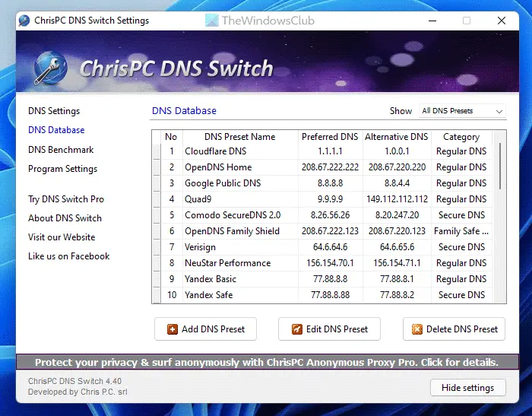This screenshot has width=532, height=416.
Task: Click the alternative DNS 208.67.220.220
Action: 397,167
